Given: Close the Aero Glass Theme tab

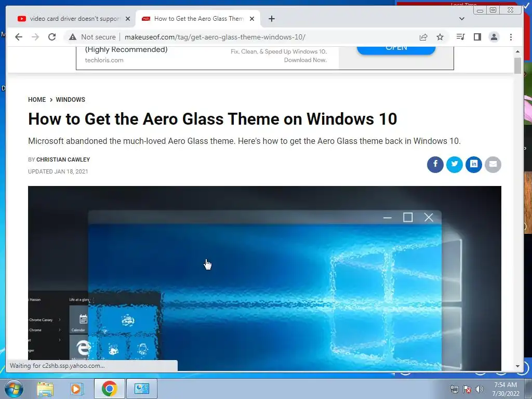Looking at the screenshot, I should [252, 19].
